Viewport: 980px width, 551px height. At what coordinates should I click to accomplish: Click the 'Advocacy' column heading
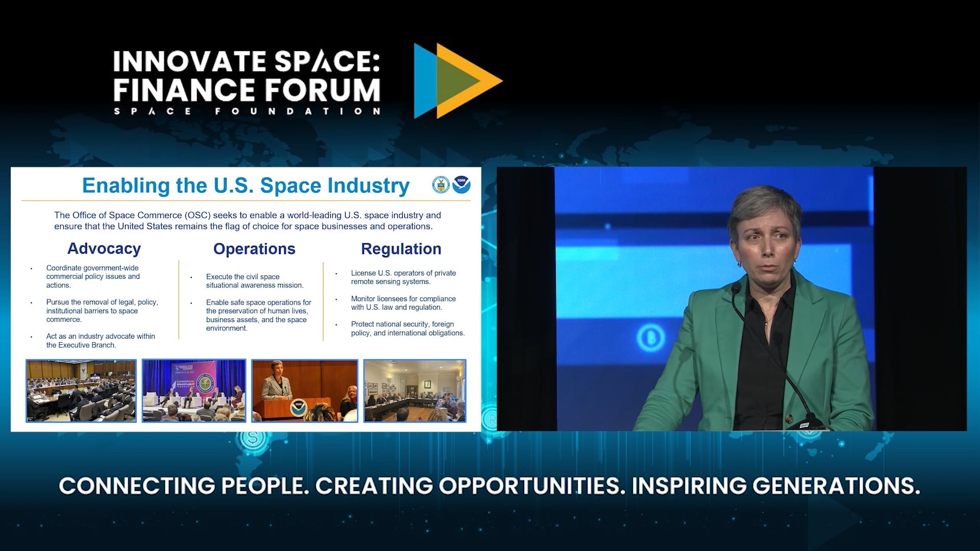[104, 248]
